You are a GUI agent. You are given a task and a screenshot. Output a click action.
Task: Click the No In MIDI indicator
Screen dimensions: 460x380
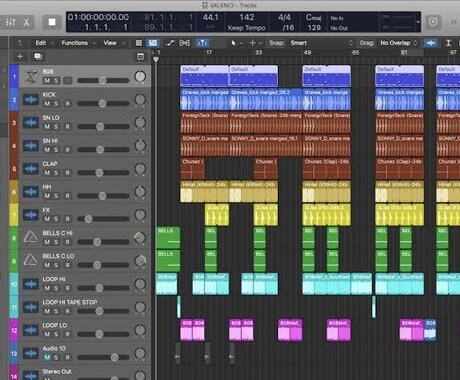(x=337, y=18)
